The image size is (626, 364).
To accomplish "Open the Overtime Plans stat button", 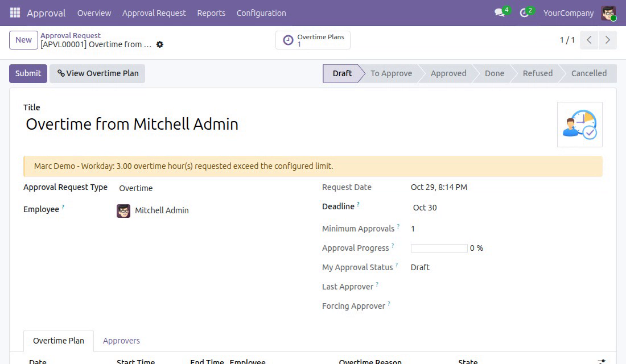I will click(313, 40).
